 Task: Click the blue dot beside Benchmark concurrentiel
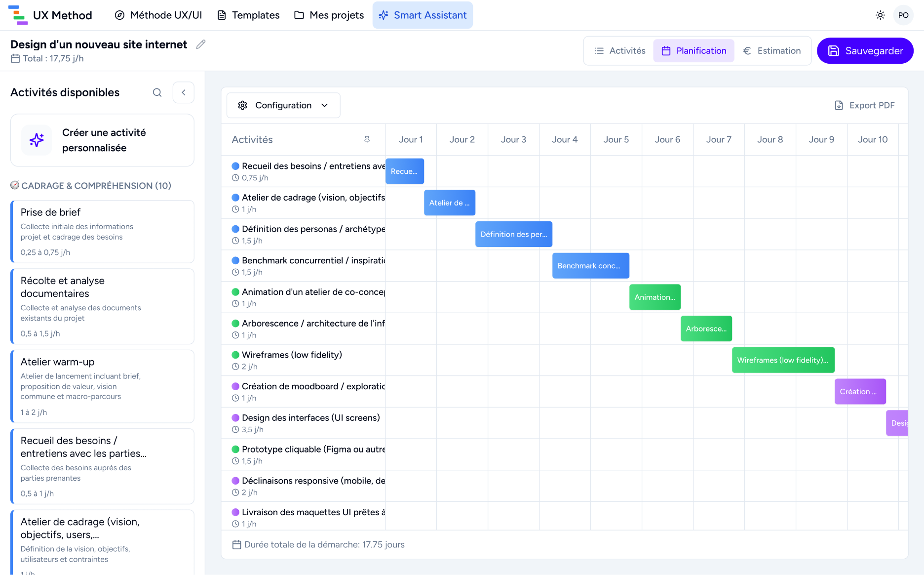tap(235, 260)
